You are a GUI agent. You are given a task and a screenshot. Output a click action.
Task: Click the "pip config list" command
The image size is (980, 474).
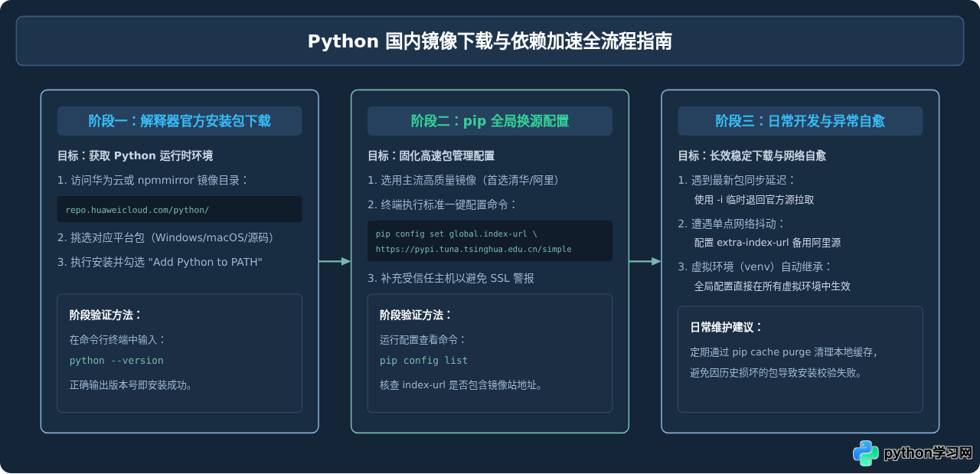coord(423,361)
